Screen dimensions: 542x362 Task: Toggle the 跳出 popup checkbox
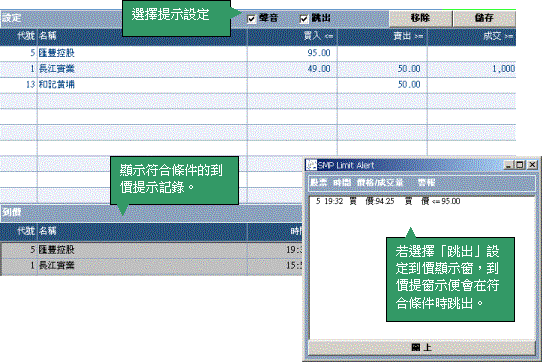(304, 19)
